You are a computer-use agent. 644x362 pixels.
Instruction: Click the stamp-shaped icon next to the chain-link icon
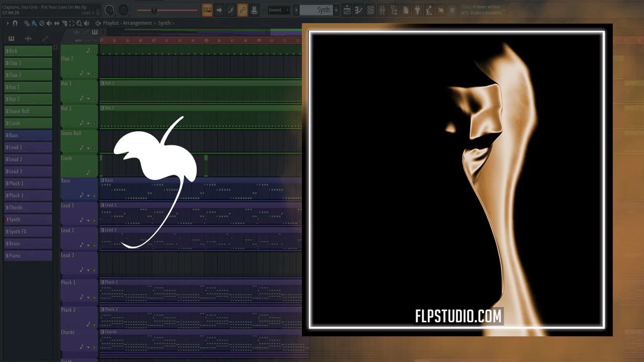pyautogui.click(x=254, y=10)
